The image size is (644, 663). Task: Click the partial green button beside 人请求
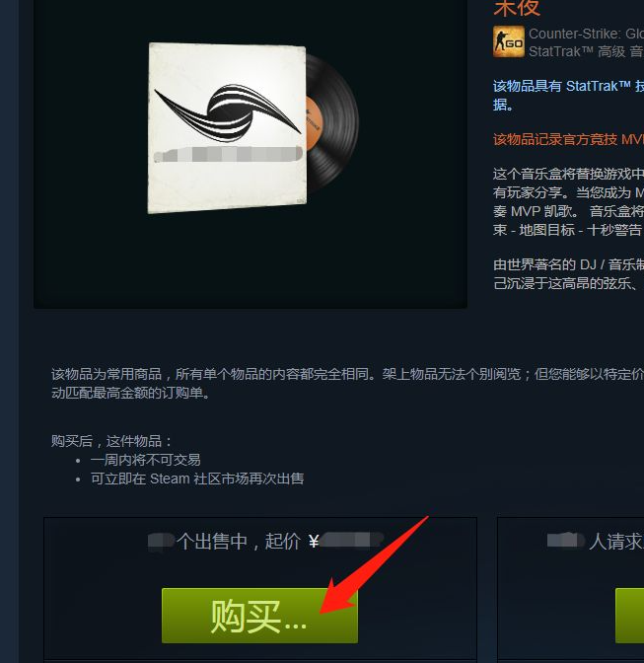(x=629, y=616)
